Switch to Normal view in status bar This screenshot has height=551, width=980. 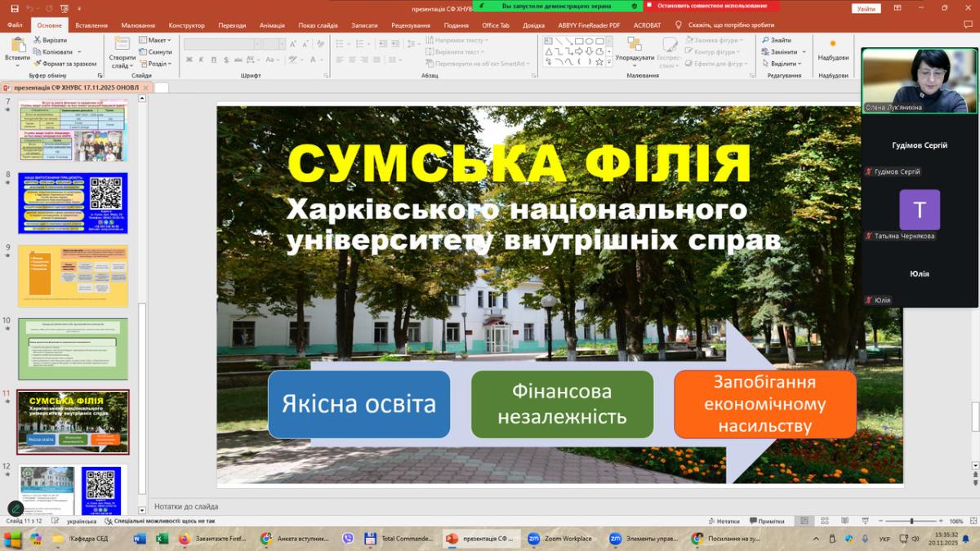click(x=804, y=521)
